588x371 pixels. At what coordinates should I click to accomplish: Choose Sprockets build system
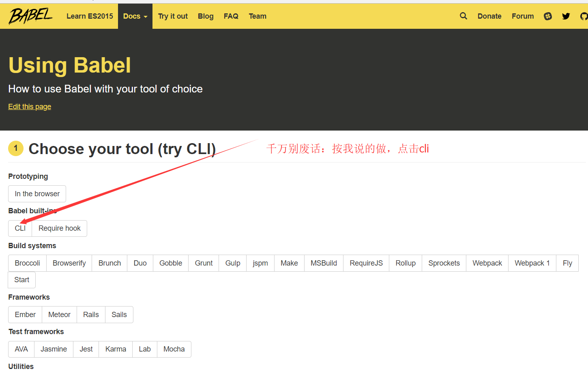click(444, 263)
